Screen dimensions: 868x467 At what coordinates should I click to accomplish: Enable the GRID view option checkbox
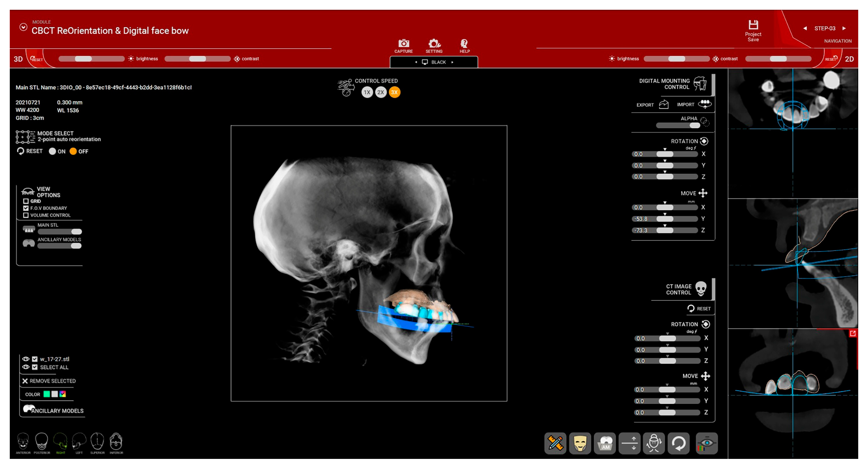click(26, 201)
